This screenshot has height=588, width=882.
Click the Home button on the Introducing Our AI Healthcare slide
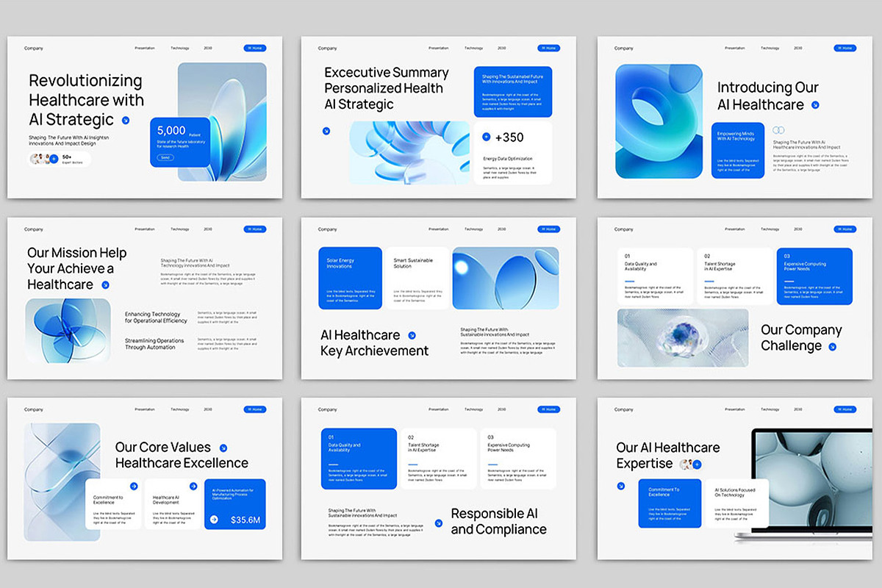(845, 48)
